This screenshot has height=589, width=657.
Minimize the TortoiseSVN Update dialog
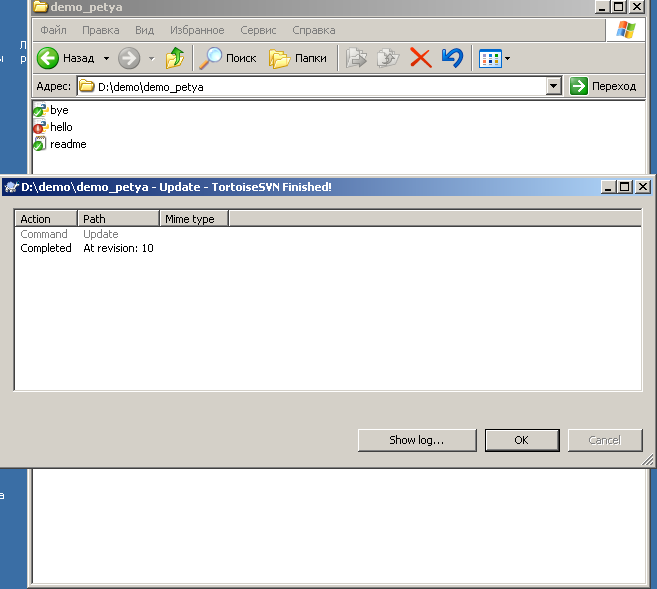click(608, 186)
